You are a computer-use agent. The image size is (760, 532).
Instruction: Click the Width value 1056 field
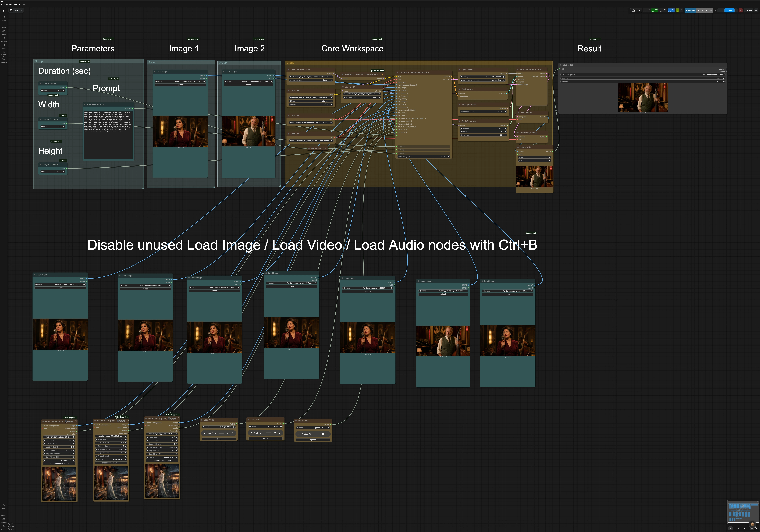pos(53,126)
